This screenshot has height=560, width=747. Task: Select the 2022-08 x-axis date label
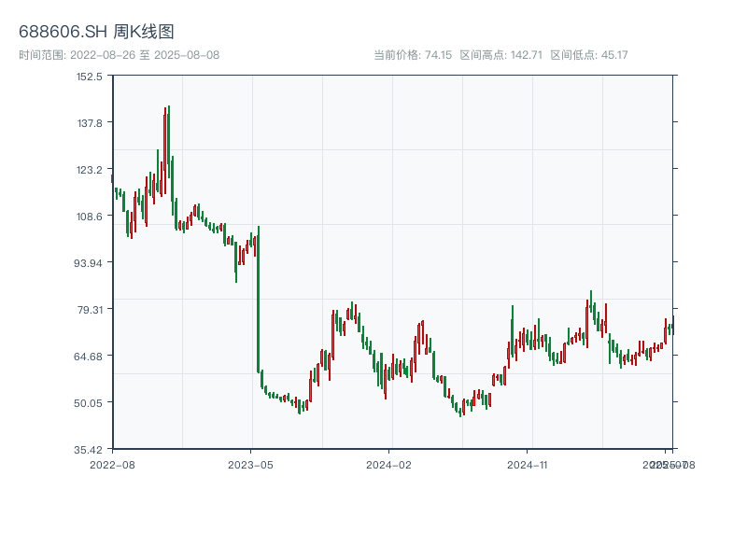tap(112, 464)
